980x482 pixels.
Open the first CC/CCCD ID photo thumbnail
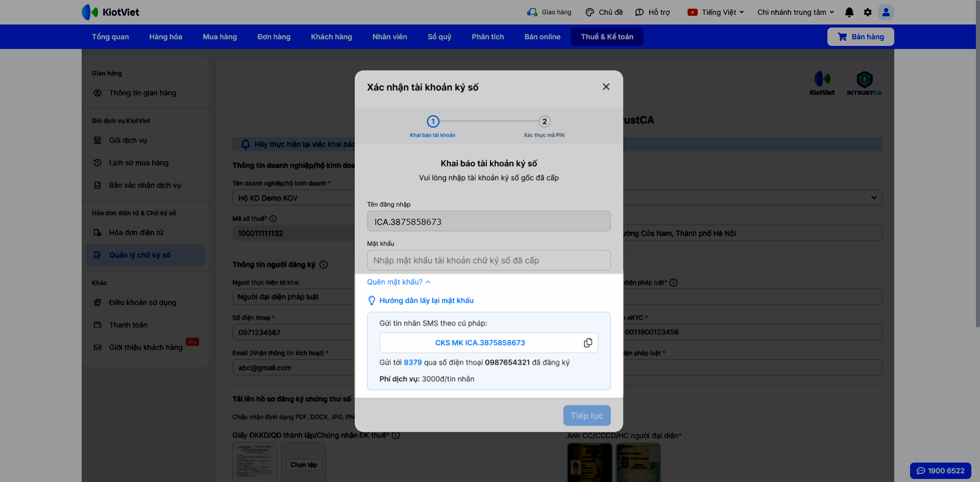tap(590, 462)
